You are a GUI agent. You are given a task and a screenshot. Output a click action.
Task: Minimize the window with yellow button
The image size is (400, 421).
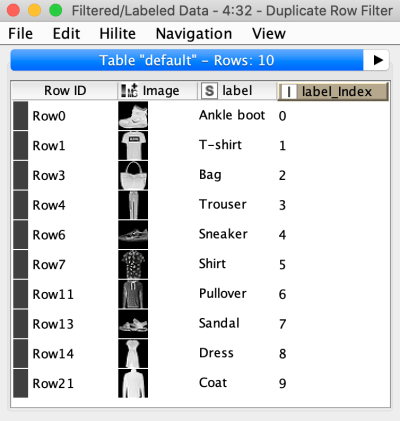click(x=34, y=10)
